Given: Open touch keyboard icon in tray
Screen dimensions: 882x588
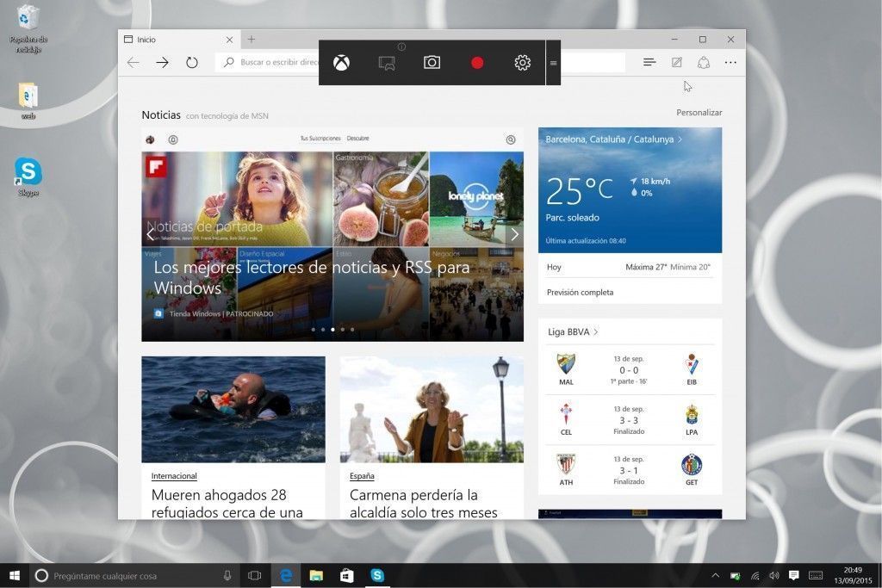Looking at the screenshot, I should click(815, 575).
